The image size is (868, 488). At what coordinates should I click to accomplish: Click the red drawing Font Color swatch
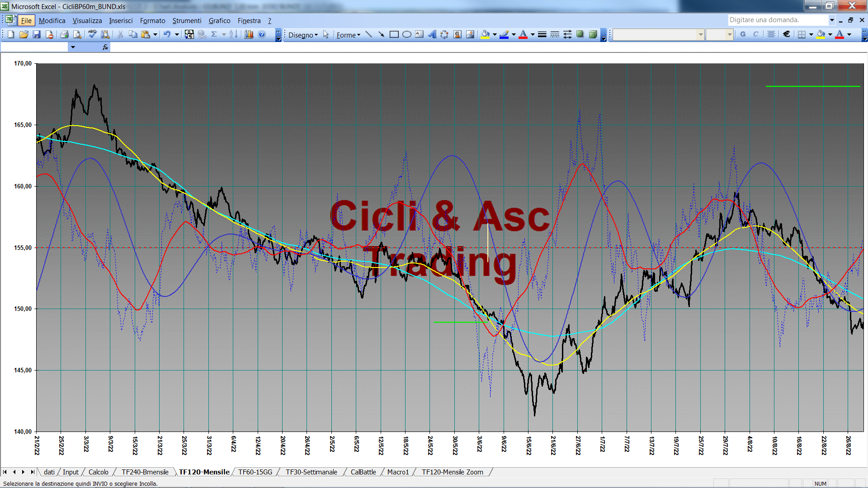pos(523,34)
